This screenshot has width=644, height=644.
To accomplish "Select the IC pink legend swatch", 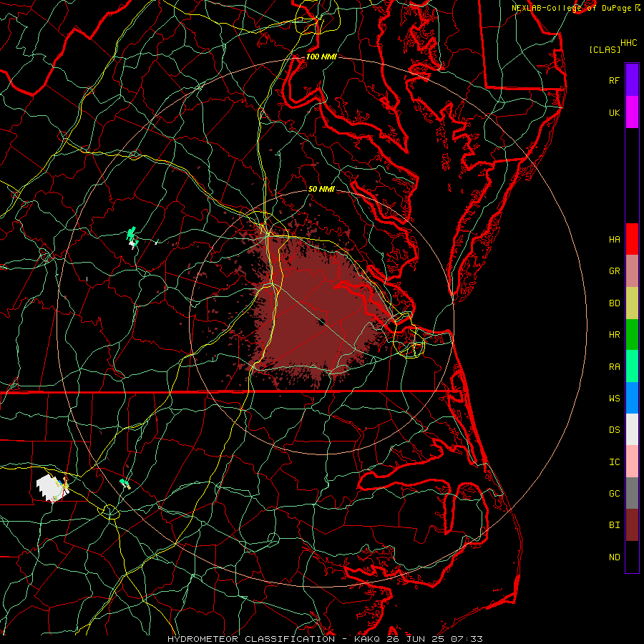I will (x=632, y=462).
